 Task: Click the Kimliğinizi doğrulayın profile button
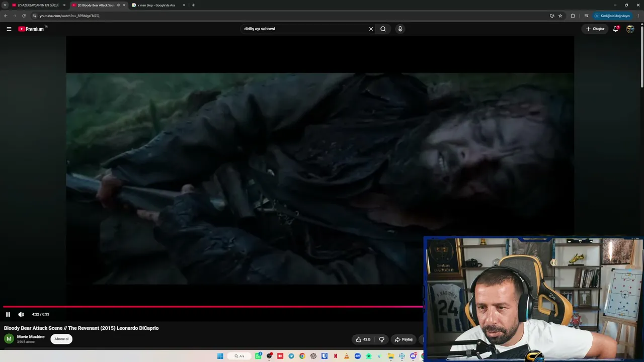coord(612,16)
